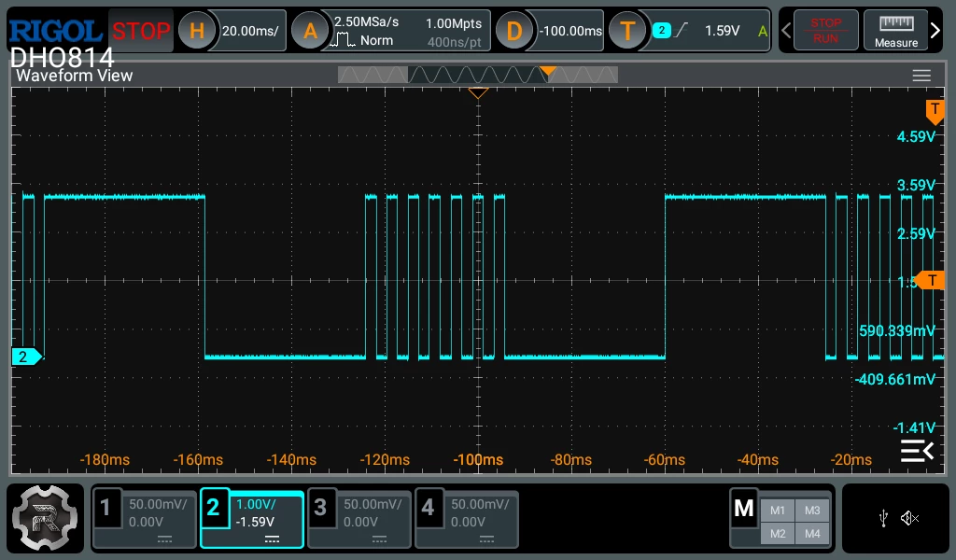Select math channel M3
This screenshot has width=956, height=560.
(812, 511)
